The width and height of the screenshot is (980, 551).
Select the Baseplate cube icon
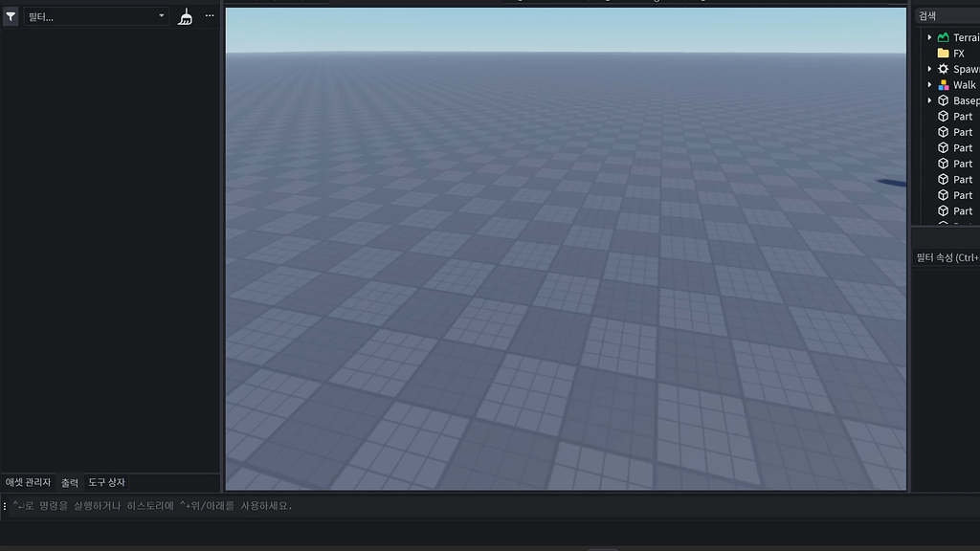pyautogui.click(x=944, y=100)
